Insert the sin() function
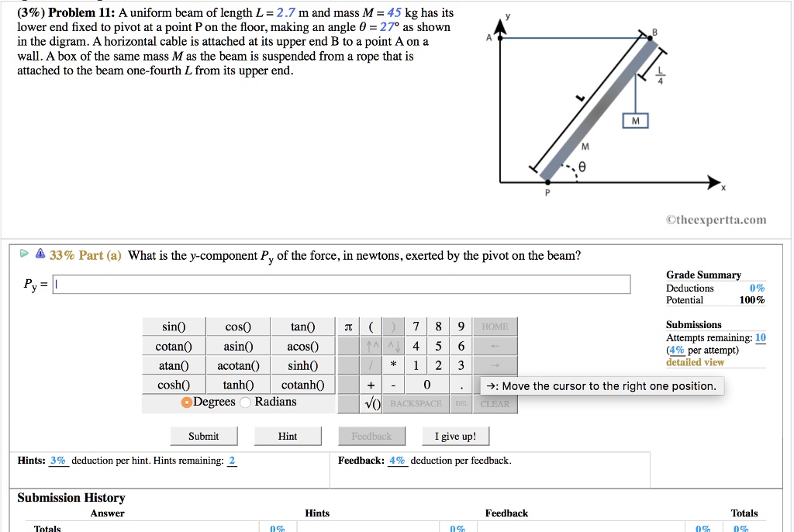Image resolution: width=794 pixels, height=532 pixels. tap(174, 326)
